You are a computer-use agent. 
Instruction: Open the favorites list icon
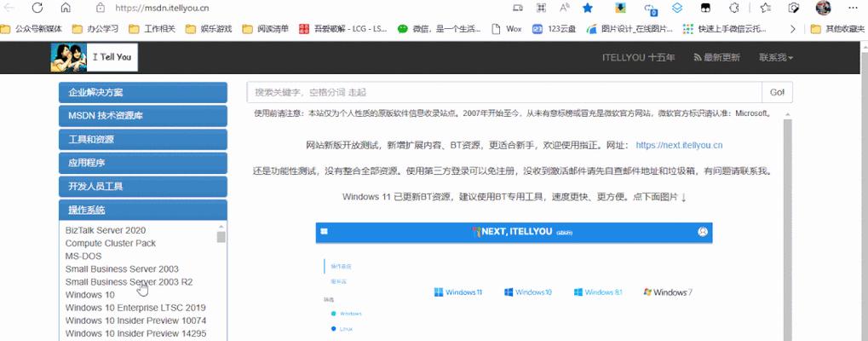(766, 8)
